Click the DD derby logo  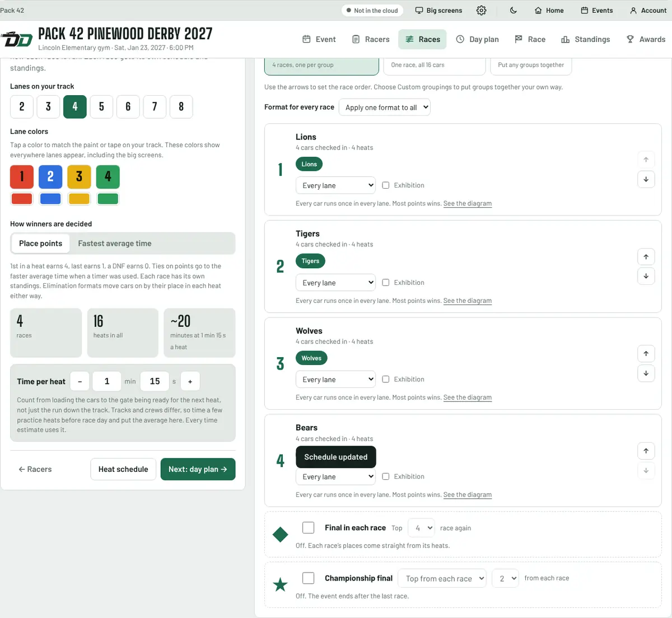point(16,39)
